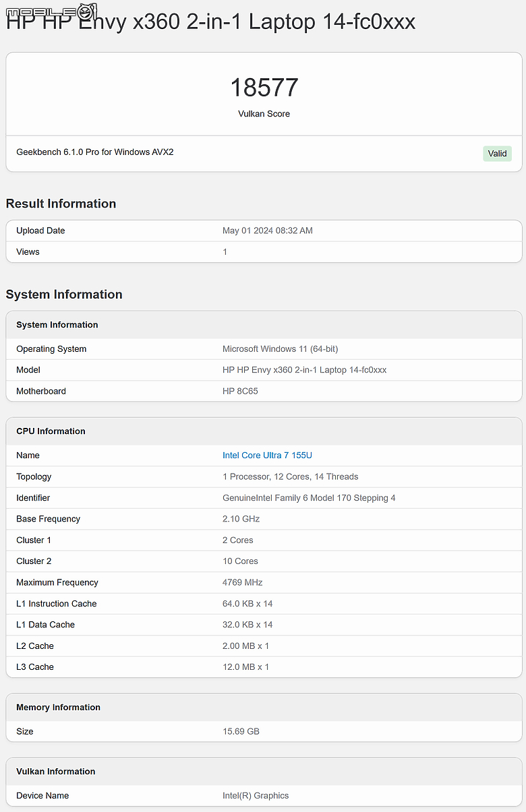
Task: Click the Topology row label
Action: (x=34, y=476)
